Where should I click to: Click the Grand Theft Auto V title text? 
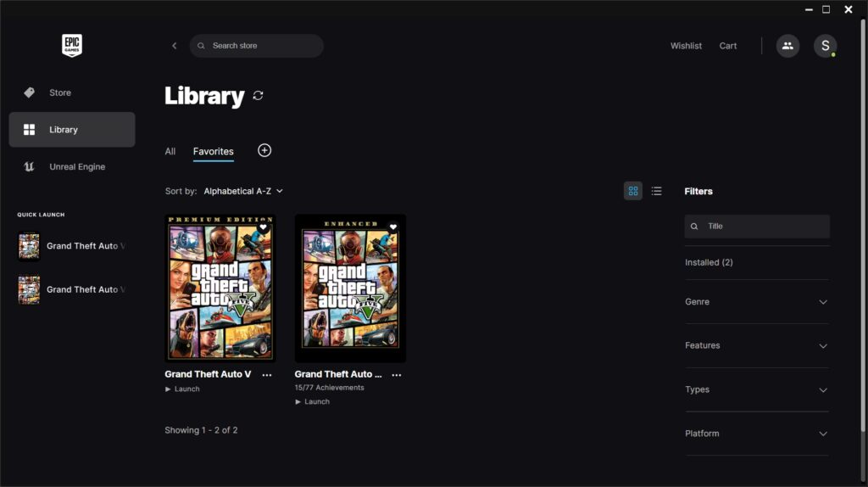tap(208, 374)
